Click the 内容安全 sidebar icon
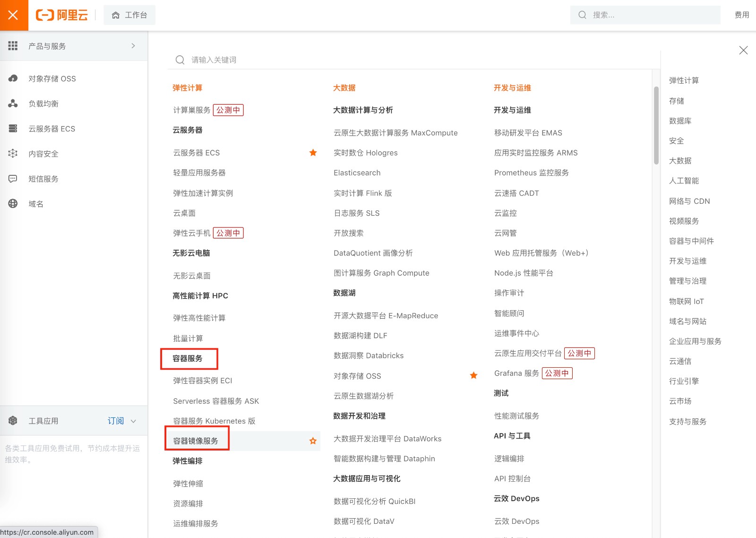 (x=13, y=154)
